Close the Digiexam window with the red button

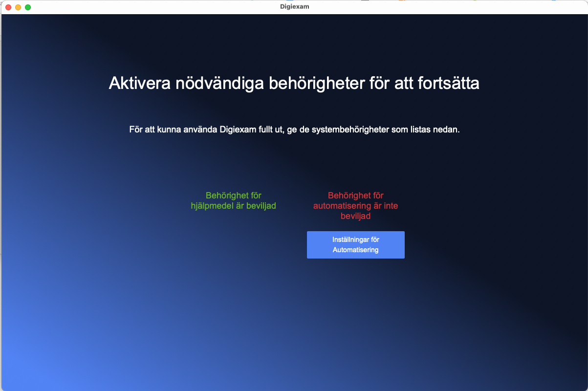coord(8,7)
